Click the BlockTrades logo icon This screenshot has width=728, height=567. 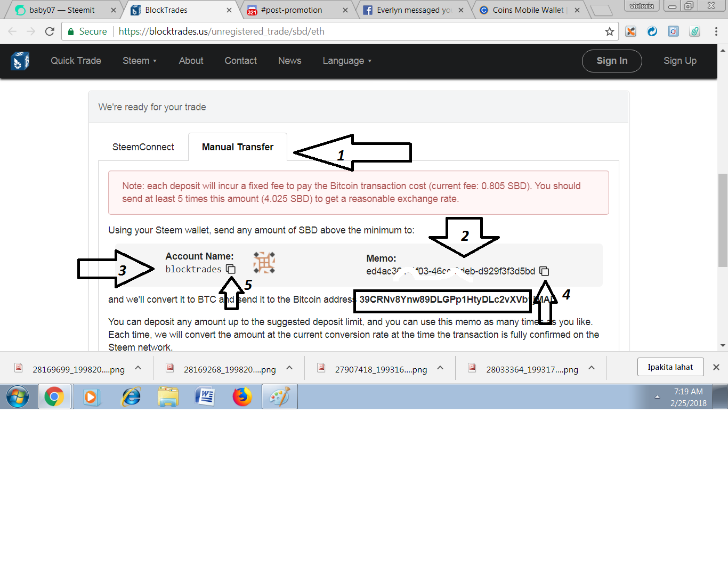[x=20, y=61]
